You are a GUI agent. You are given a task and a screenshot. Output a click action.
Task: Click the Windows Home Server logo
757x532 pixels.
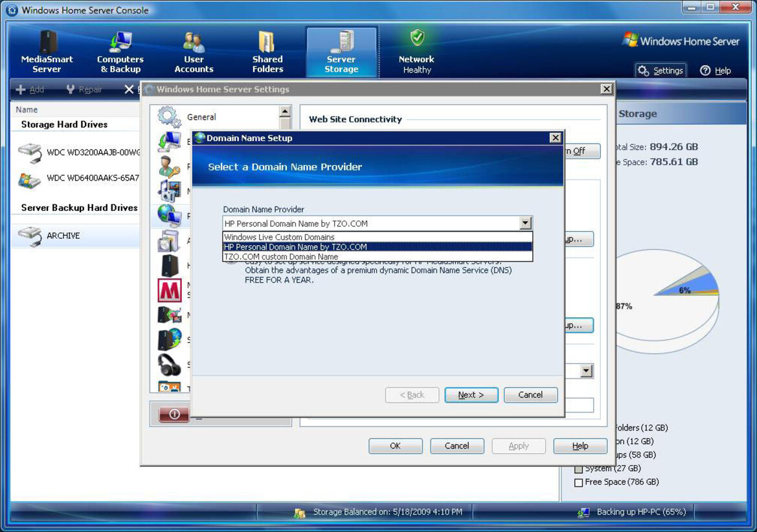point(681,41)
